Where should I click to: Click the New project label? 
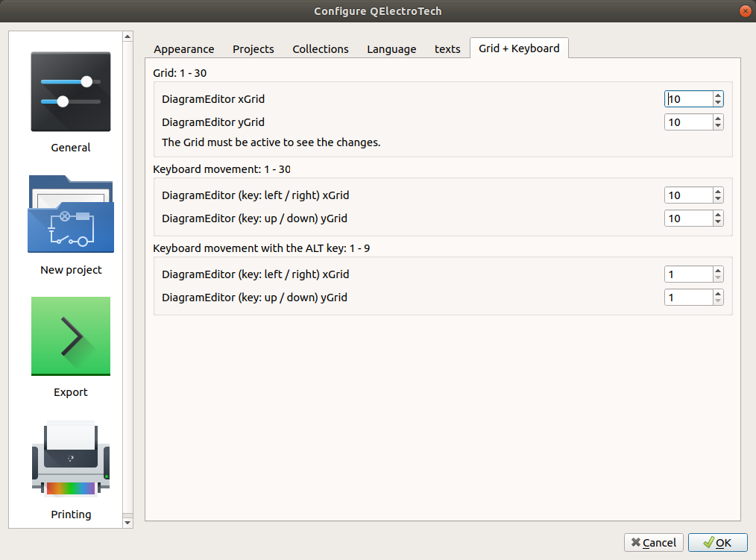(71, 270)
